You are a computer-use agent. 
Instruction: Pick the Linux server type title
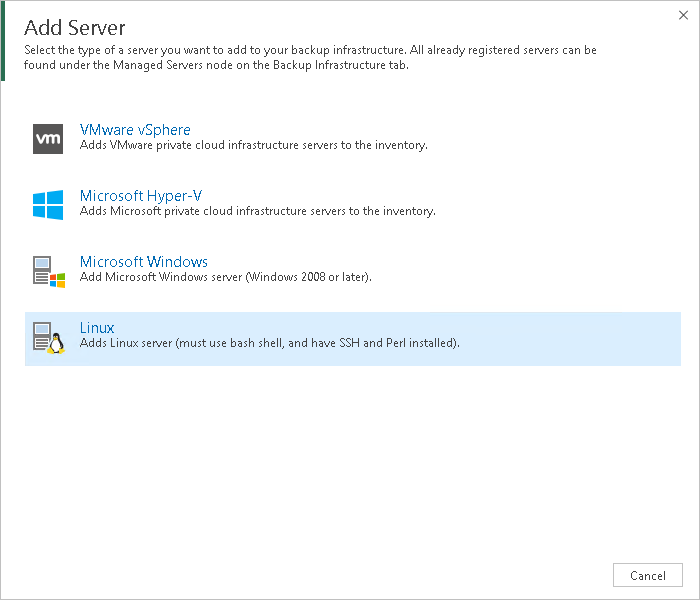click(x=97, y=328)
